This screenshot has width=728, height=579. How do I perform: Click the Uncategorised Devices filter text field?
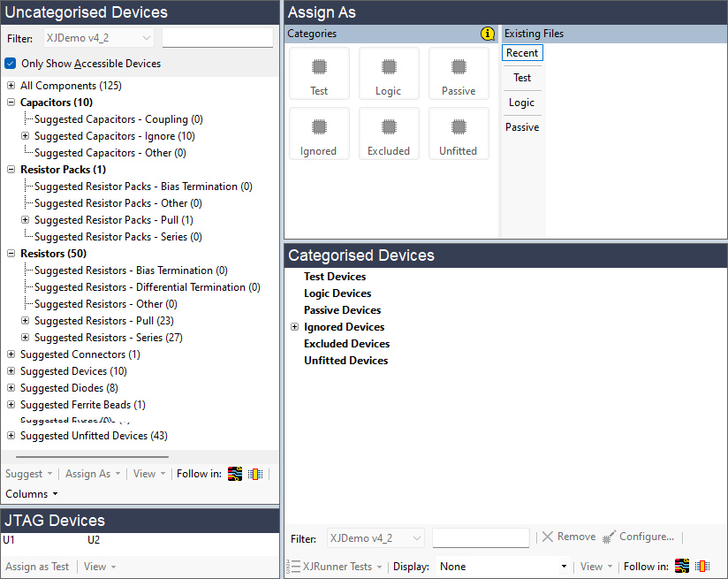click(217, 38)
